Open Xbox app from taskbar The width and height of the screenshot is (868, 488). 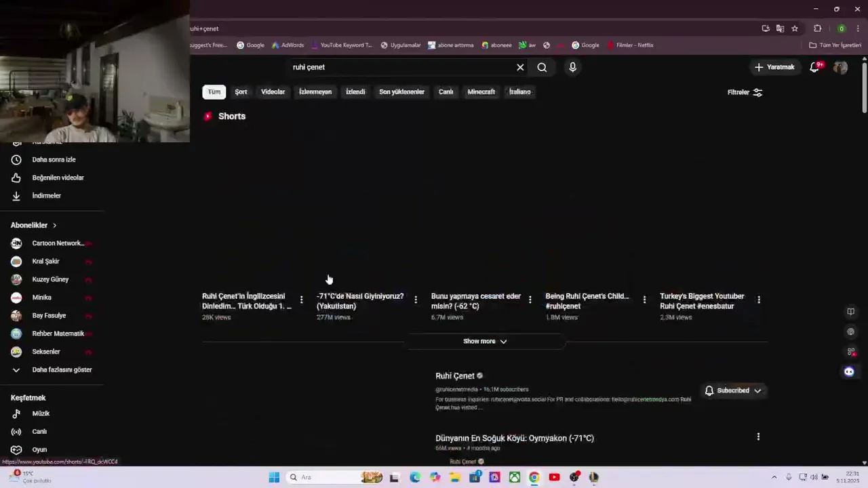[x=515, y=477]
